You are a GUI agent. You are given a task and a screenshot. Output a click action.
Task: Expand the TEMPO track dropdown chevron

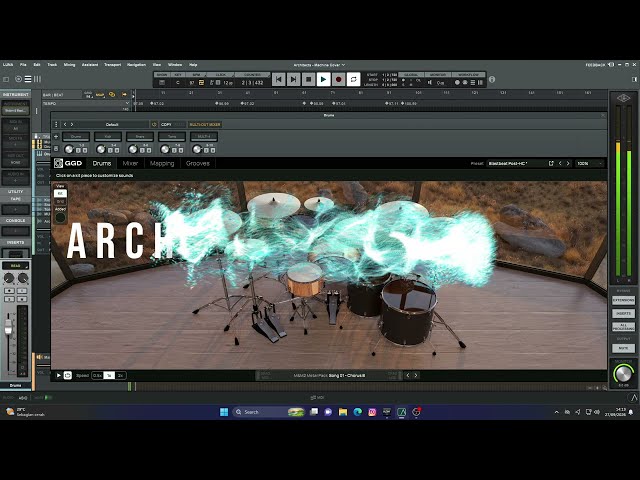pyautogui.click(x=127, y=103)
